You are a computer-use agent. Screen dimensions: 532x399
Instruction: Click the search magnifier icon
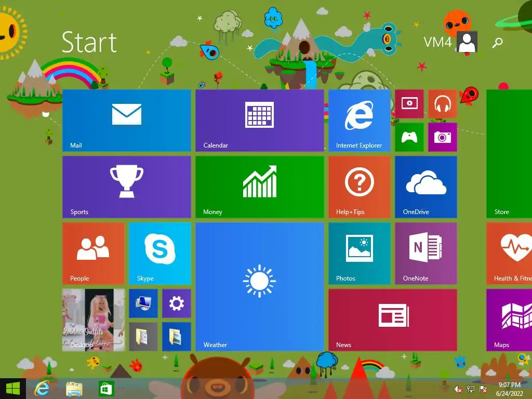tap(497, 43)
